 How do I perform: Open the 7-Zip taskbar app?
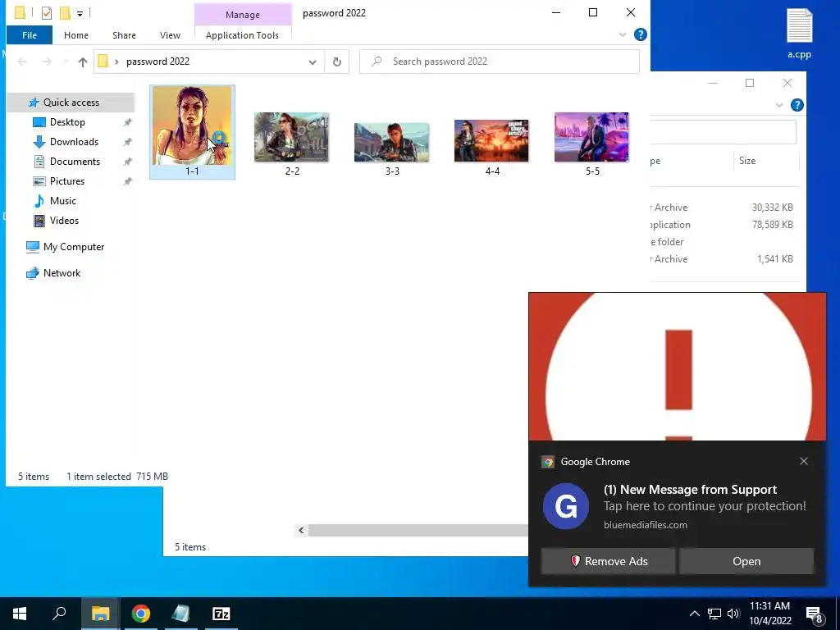pos(221,614)
